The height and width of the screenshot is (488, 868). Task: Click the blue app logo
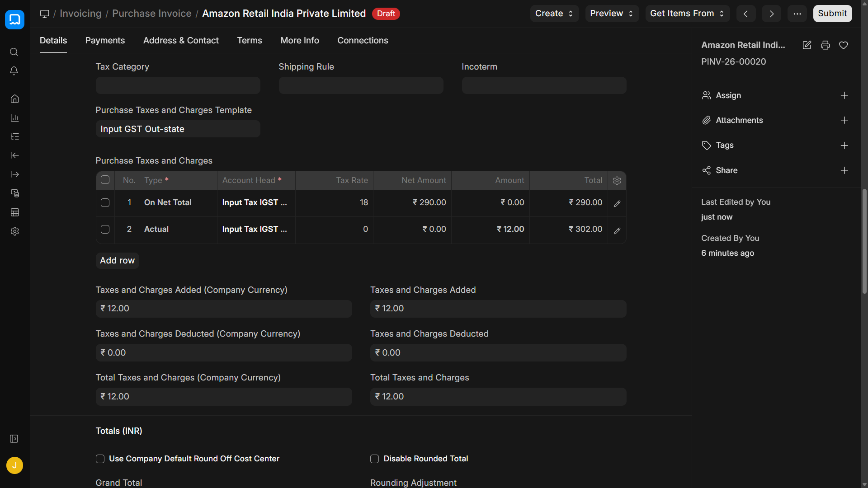(14, 19)
